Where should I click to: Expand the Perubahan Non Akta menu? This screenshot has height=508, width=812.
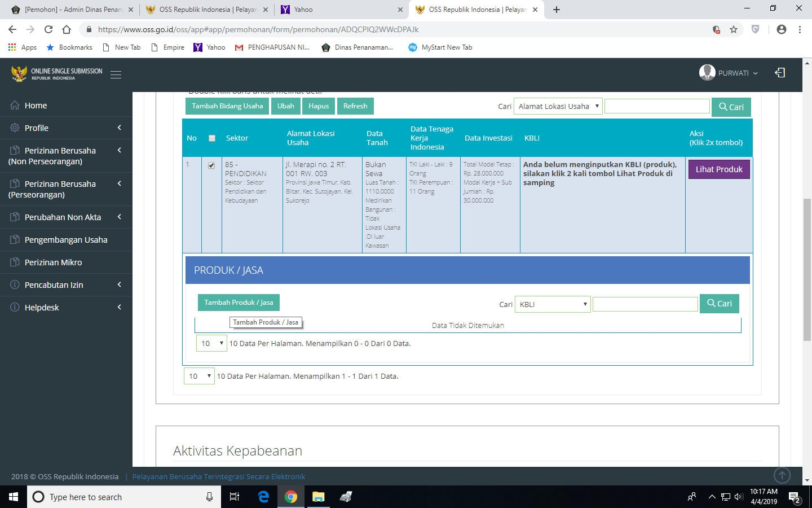tap(66, 217)
